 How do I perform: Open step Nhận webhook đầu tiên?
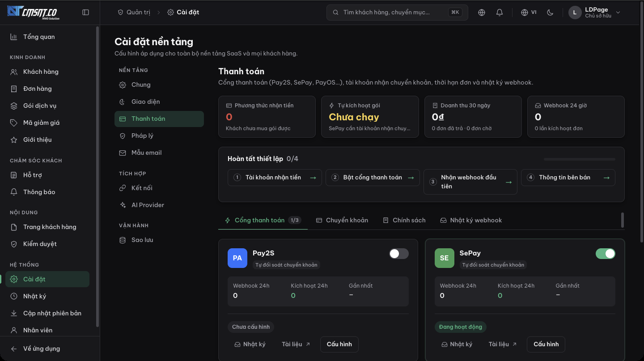pos(470,182)
